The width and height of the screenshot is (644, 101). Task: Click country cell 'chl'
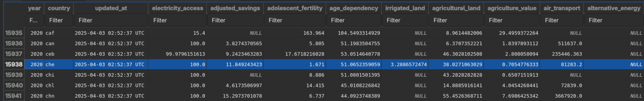point(59,85)
